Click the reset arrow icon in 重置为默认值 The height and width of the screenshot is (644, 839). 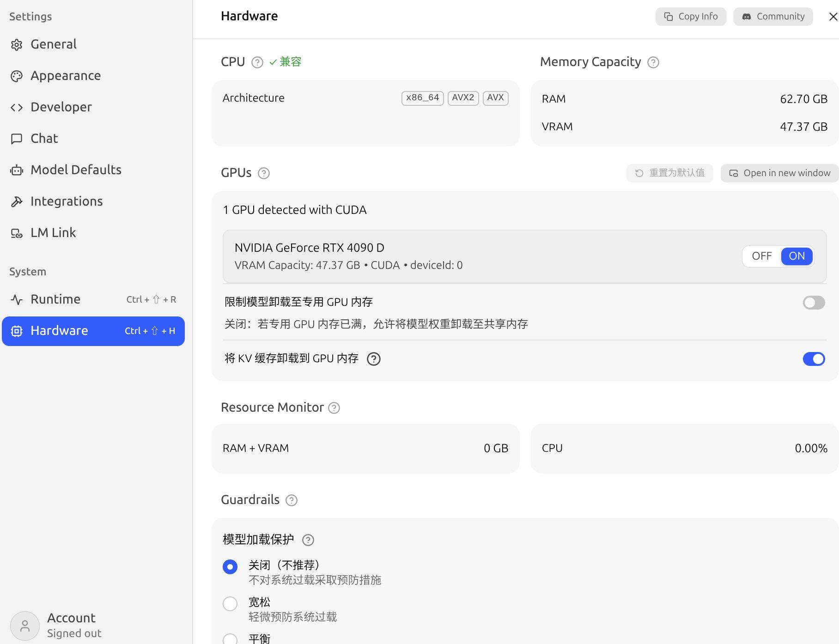639,173
